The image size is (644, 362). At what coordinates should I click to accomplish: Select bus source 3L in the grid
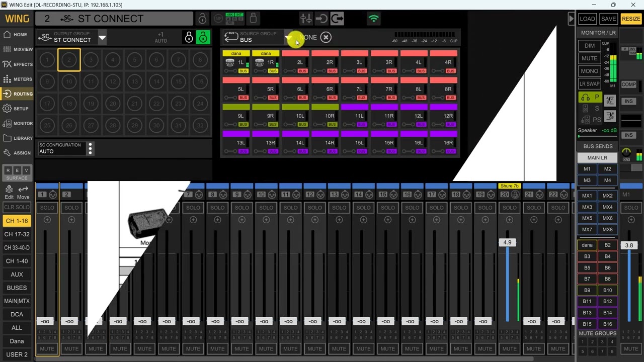click(x=355, y=62)
